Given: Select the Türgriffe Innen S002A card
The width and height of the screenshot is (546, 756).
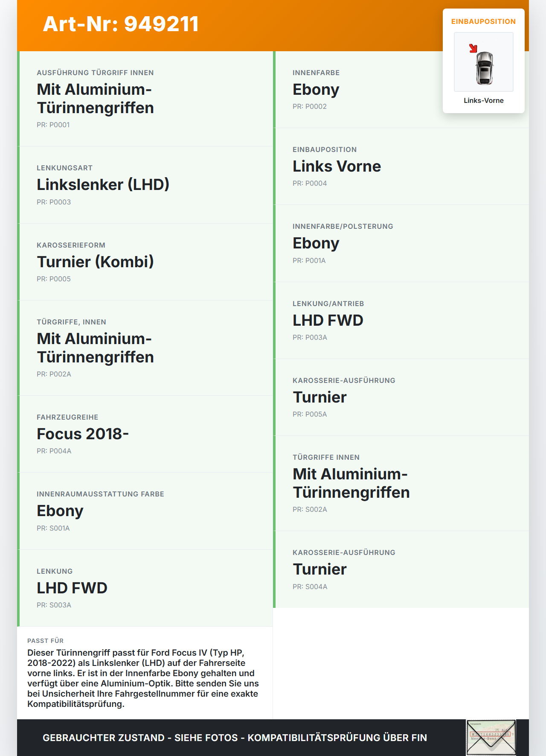Looking at the screenshot, I should point(401,483).
